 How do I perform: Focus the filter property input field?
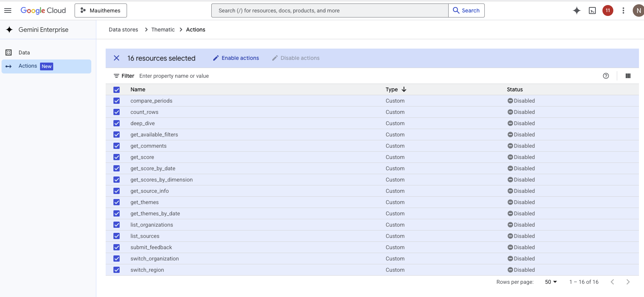365,76
